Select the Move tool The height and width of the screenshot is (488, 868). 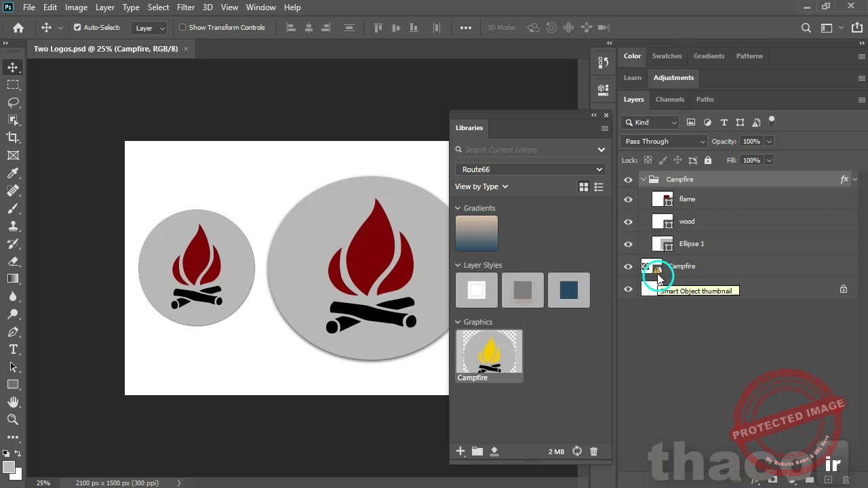tap(14, 67)
